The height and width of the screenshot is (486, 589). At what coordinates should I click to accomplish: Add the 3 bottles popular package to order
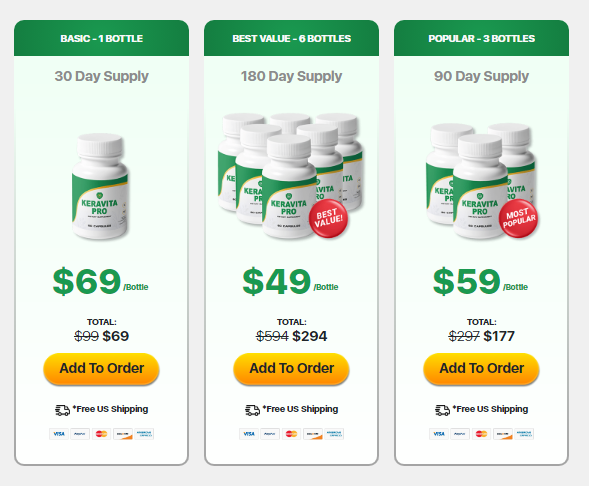pyautogui.click(x=482, y=368)
